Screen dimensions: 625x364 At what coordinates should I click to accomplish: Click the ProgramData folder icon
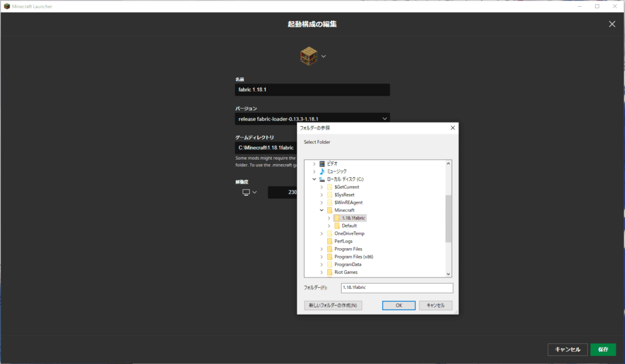tap(330, 265)
